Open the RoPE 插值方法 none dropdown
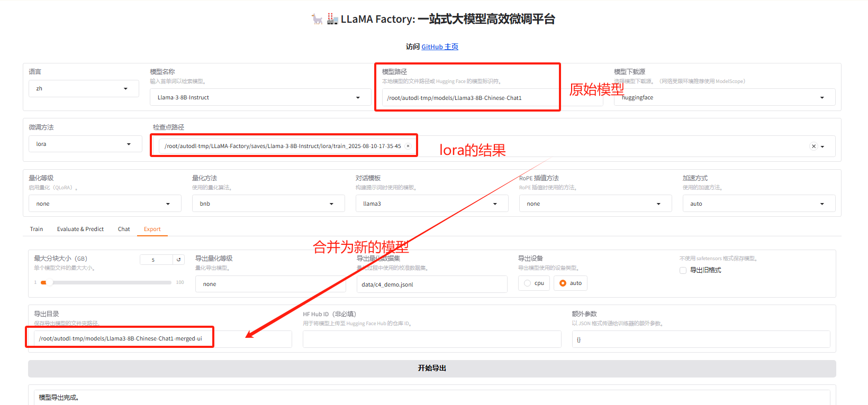This screenshot has height=405, width=868. (x=595, y=204)
